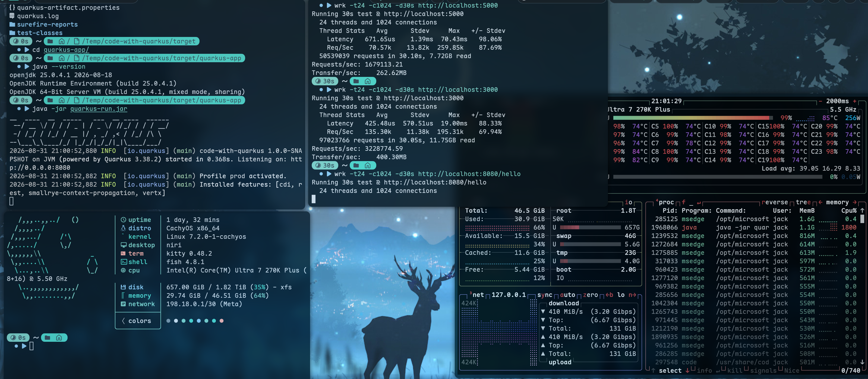868x379 pixels.
Task: Select the java process row with pid 1968066
Action: pos(753,228)
